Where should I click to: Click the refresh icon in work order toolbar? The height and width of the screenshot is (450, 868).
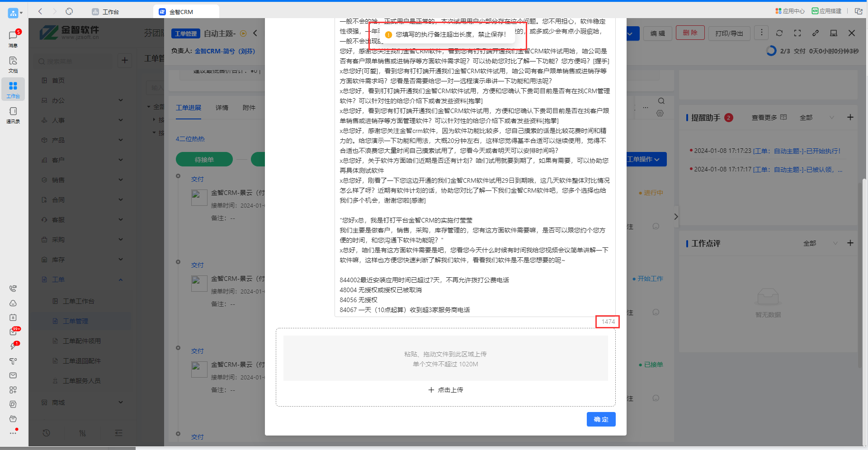[x=779, y=33]
